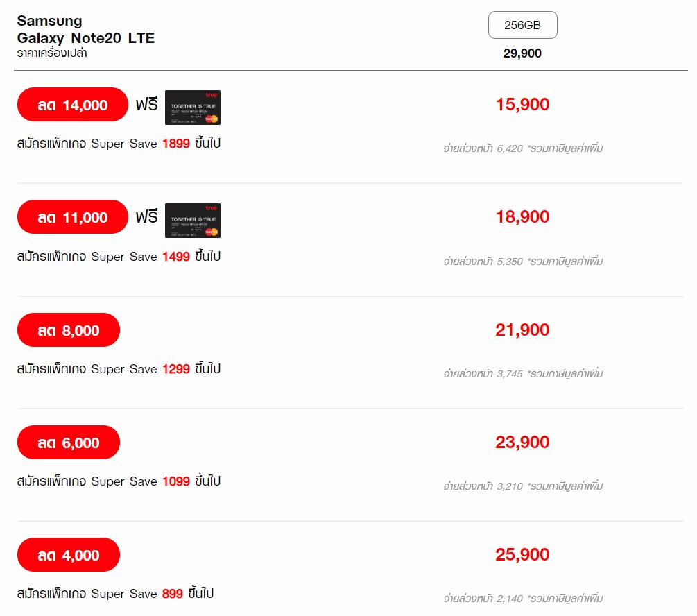Select the 256GB storage option
Viewport: 697px width, 616px height.
coord(522,25)
